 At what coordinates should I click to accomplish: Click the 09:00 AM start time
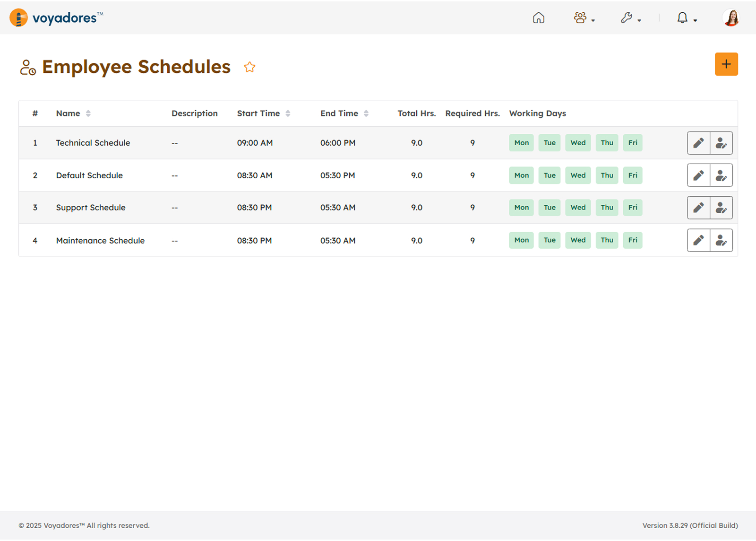(x=255, y=143)
